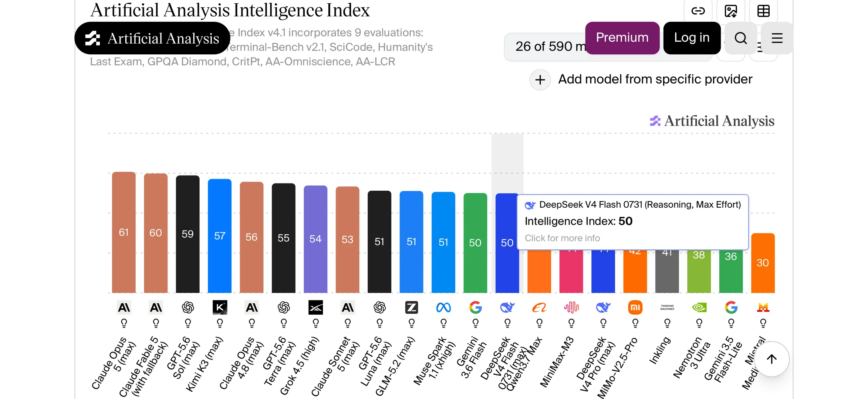Viewport: 868px width, 399px height.
Task: Click the reasoning lightbulb under Claude Opus 5
Action: (x=124, y=323)
